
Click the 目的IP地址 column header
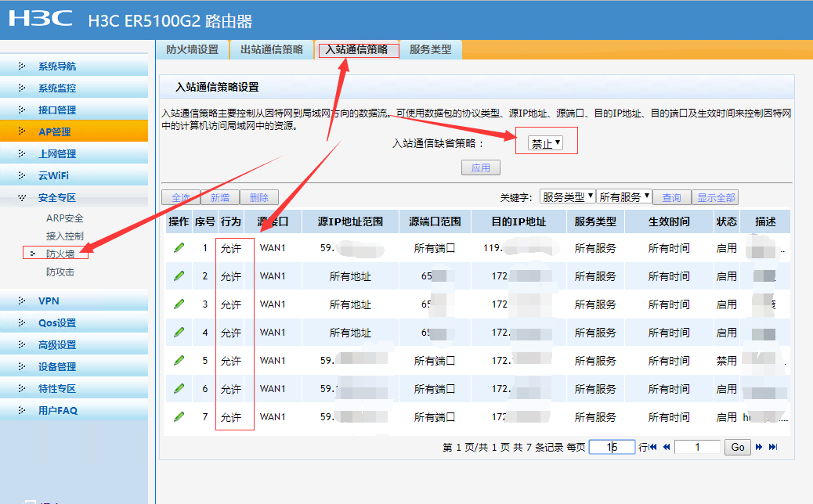[x=519, y=221]
